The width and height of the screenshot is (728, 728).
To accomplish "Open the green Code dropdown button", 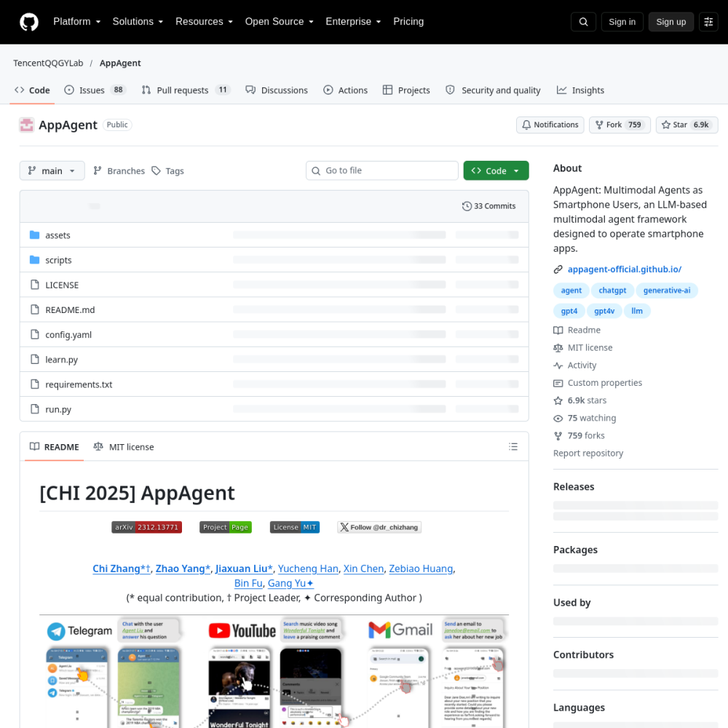I will tap(496, 171).
